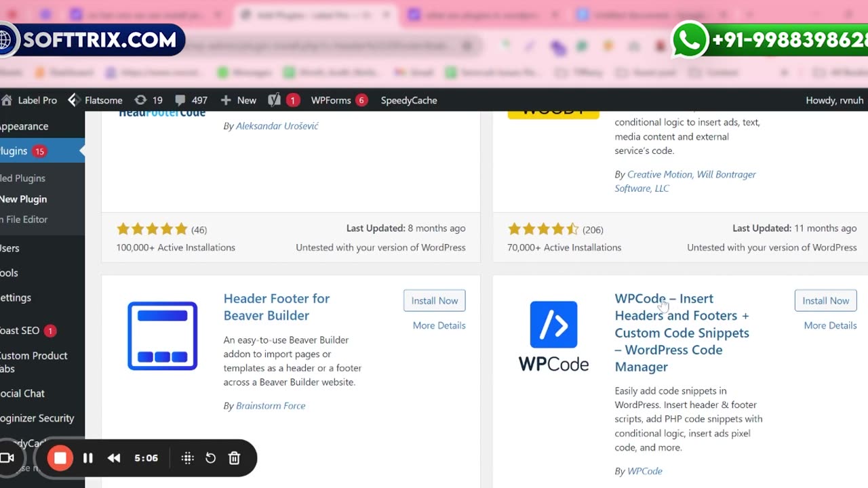The image size is (868, 488).
Task: Visit author Aleksandar Urošević link
Action: [x=277, y=126]
